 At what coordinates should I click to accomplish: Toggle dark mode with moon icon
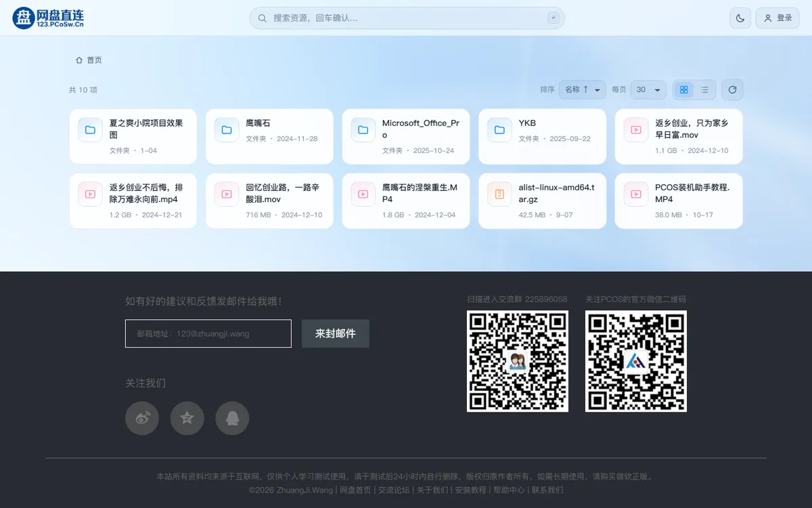[x=740, y=18]
